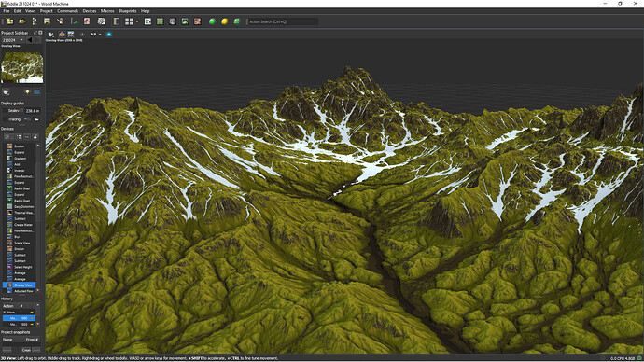
Task: Switch to the brown Tile view icon
Action: [x=198, y=21]
